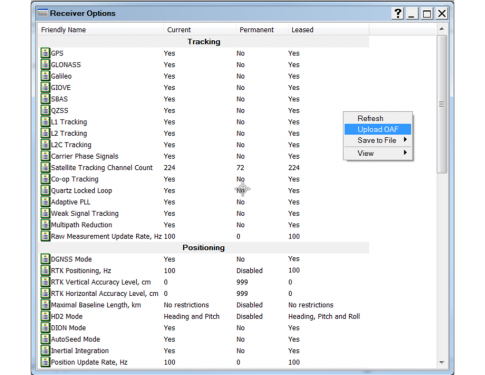
Task: Click the icon beside HD2 Mode
Action: pyautogui.click(x=45, y=316)
